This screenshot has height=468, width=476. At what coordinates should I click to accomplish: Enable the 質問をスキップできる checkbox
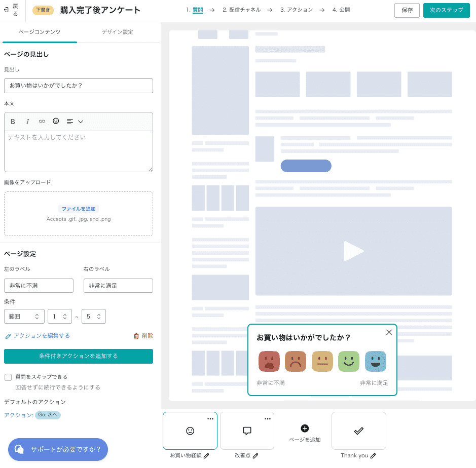click(x=9, y=377)
